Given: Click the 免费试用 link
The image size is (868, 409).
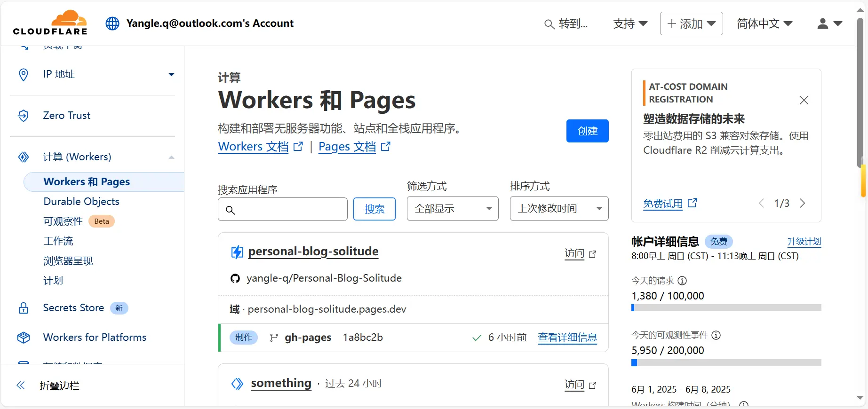Looking at the screenshot, I should click(663, 204).
